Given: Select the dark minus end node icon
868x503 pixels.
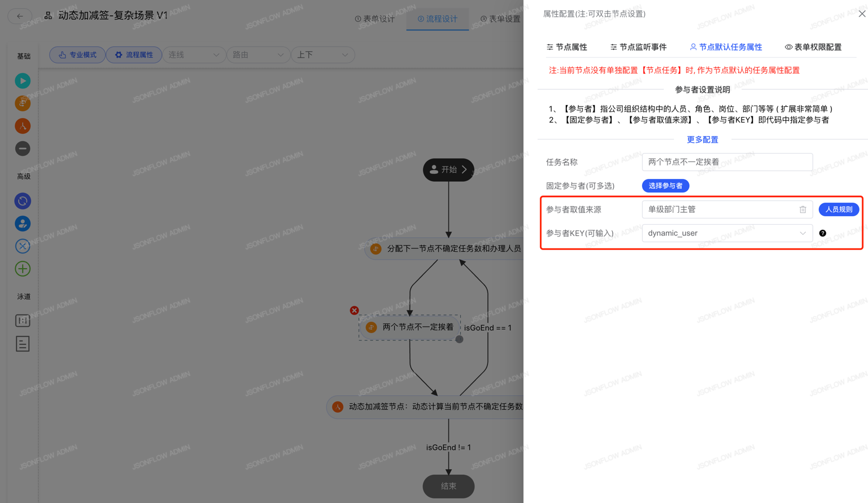Looking at the screenshot, I should click(x=23, y=148).
